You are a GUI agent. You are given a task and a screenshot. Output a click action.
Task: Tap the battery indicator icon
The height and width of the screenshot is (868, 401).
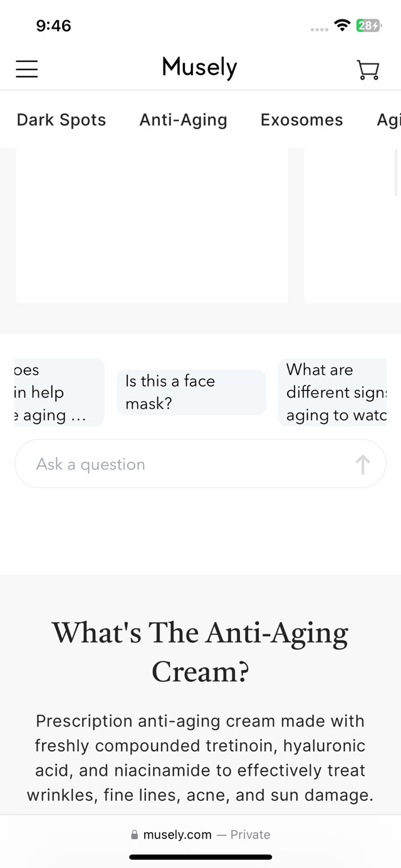(368, 26)
